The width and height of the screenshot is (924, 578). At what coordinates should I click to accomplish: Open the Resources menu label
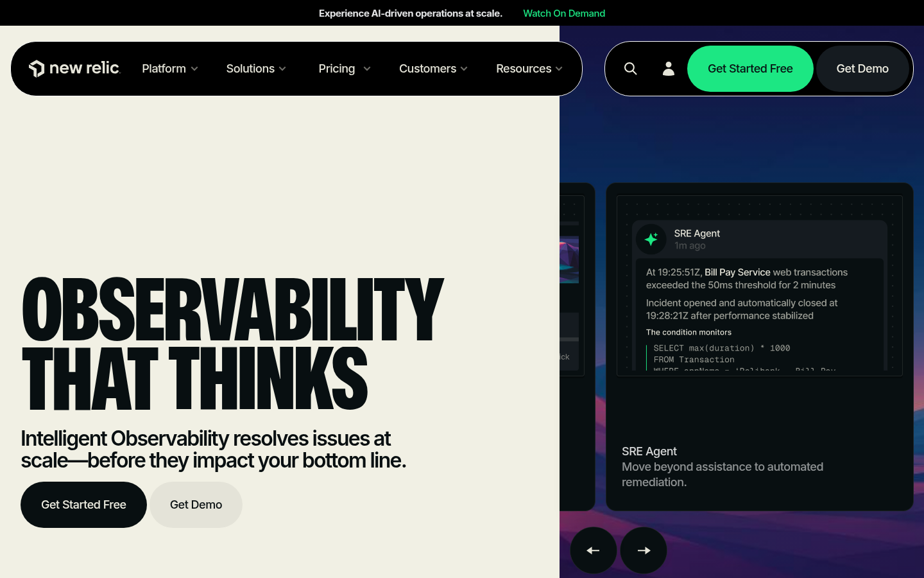pos(524,69)
